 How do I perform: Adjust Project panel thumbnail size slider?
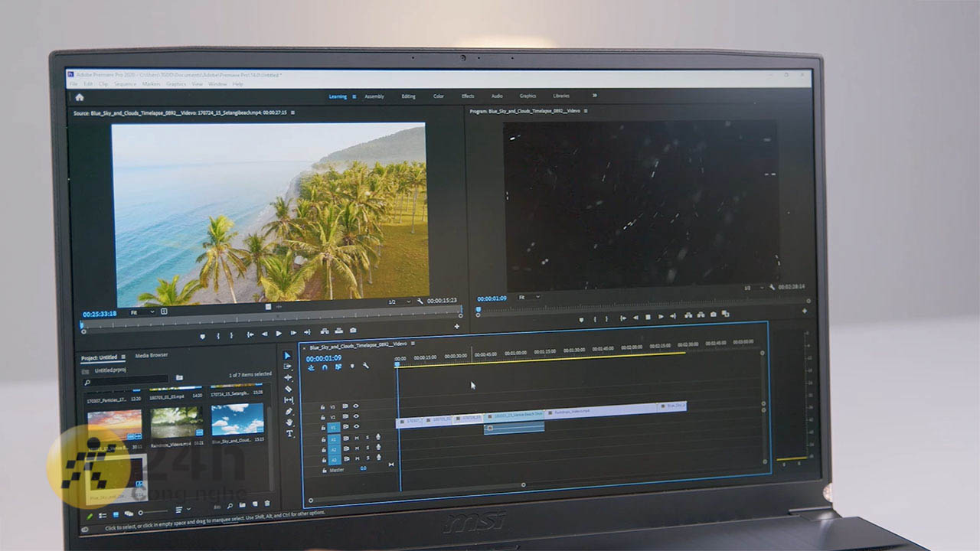(154, 512)
